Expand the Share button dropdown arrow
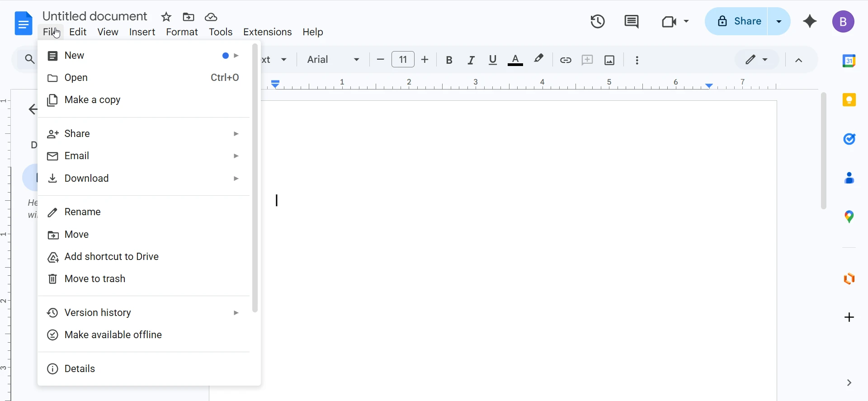Image resolution: width=868 pixels, height=401 pixels. 779,21
